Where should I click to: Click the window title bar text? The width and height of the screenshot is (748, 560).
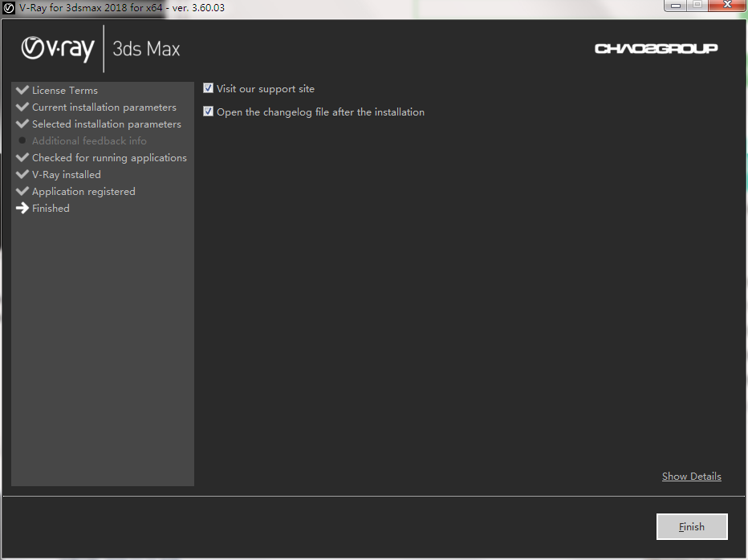pos(122,8)
